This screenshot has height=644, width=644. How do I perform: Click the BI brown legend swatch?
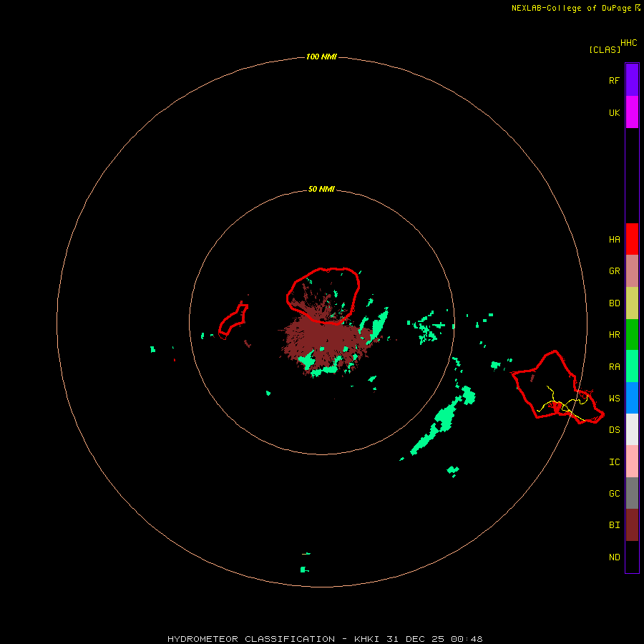pos(632,525)
